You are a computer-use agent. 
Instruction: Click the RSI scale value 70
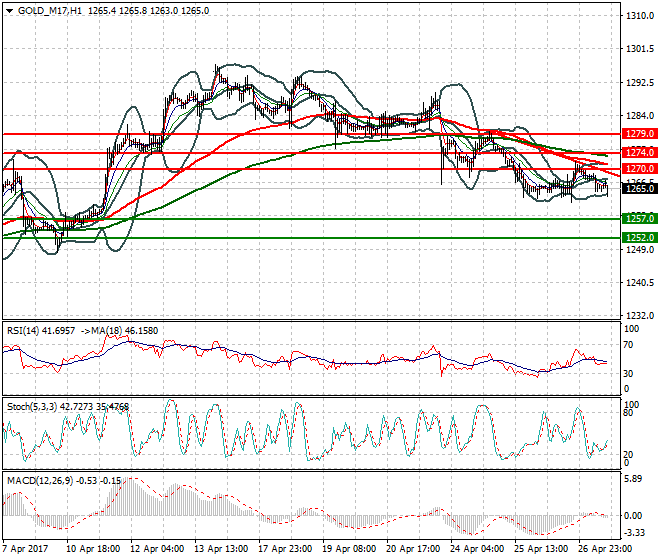(x=628, y=345)
